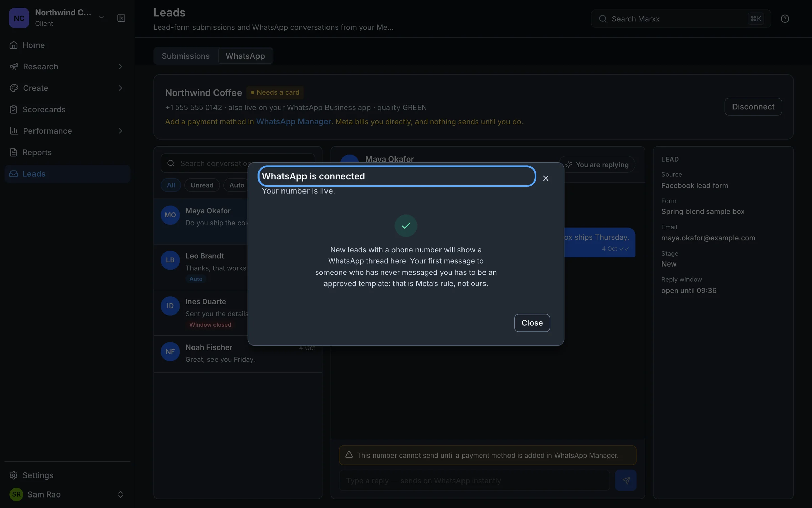Open the WhatsApp Manager link
Viewport: 812px width, 508px height.
293,122
